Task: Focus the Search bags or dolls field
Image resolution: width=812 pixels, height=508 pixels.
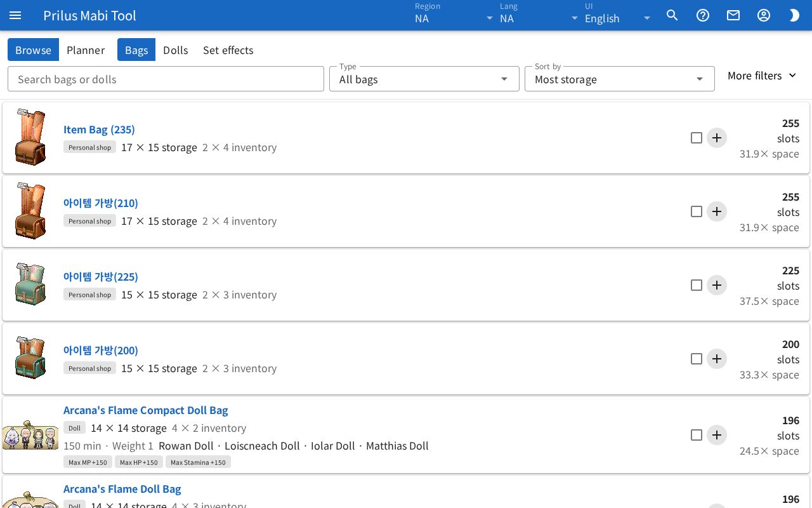Action: [166, 79]
